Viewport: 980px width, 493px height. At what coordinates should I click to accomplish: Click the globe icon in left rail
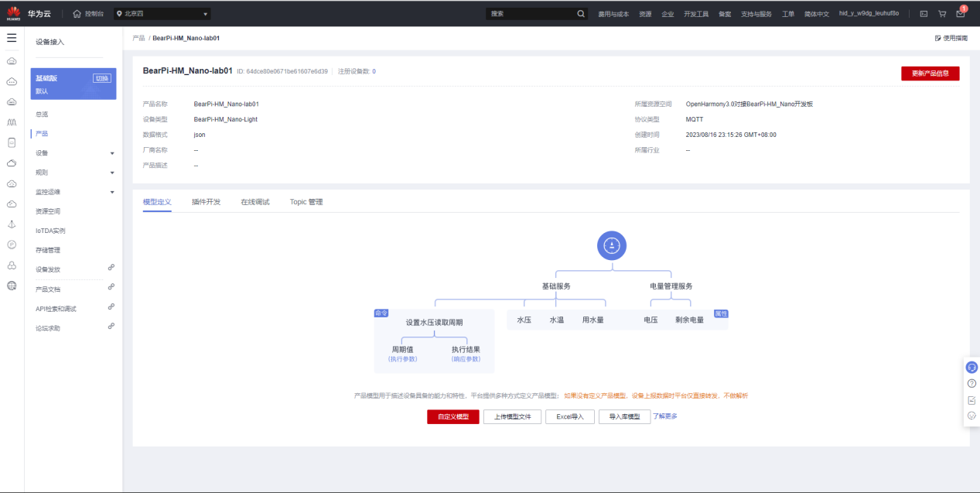[x=12, y=286]
